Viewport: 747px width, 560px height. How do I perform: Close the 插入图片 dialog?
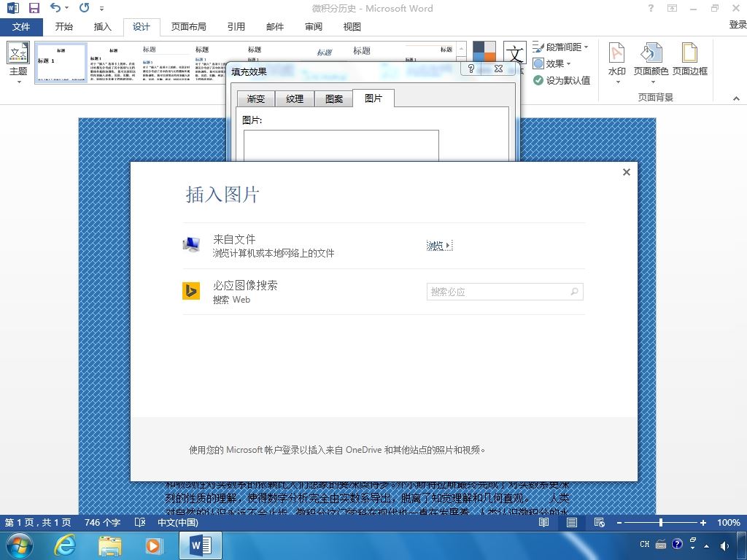[x=627, y=172]
